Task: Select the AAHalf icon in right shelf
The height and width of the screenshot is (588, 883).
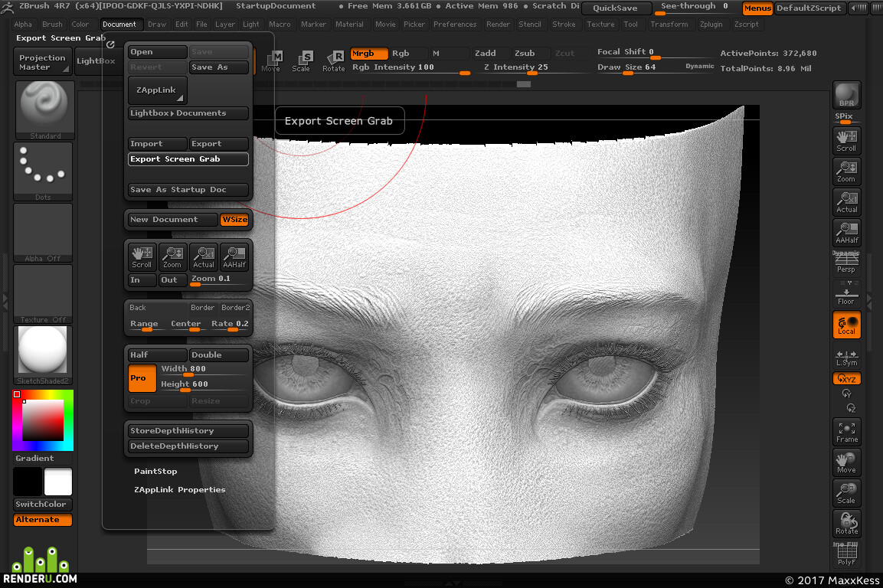Action: pyautogui.click(x=846, y=232)
